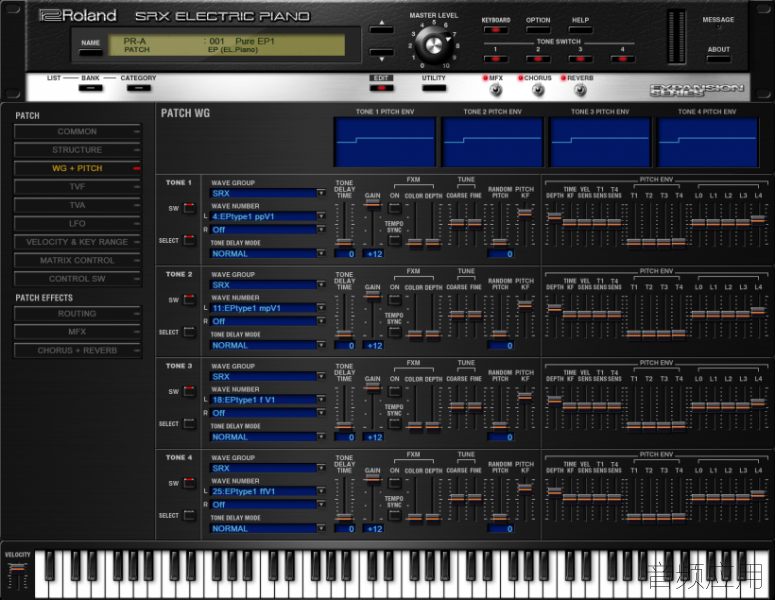Click the Help button
The height and width of the screenshot is (600, 775).
tap(580, 30)
